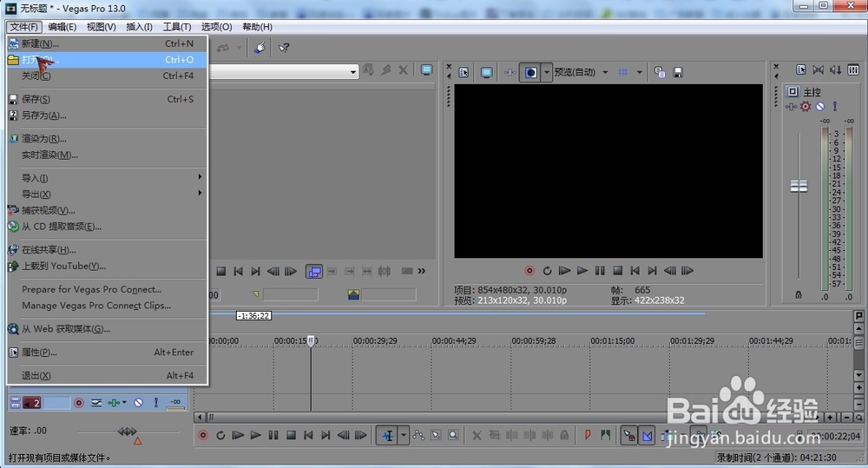This screenshot has width=868, height=468.
Task: Select 上载到 YouTube(Y)... entry
Action: (108, 266)
